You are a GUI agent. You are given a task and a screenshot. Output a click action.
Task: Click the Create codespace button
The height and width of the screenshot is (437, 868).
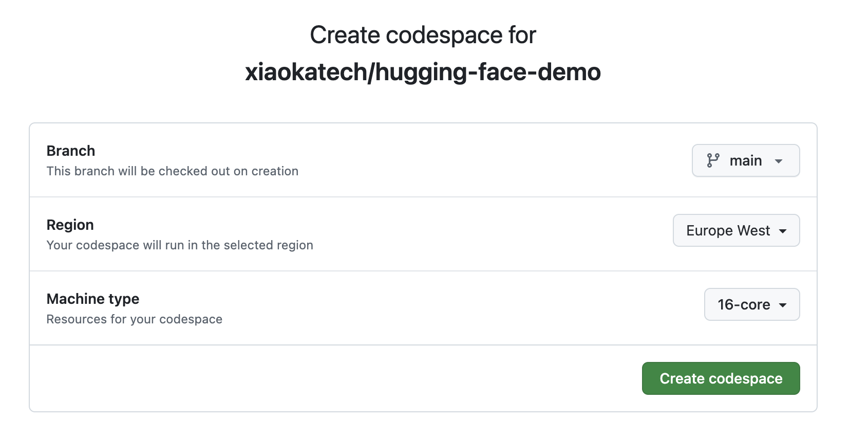tap(721, 378)
